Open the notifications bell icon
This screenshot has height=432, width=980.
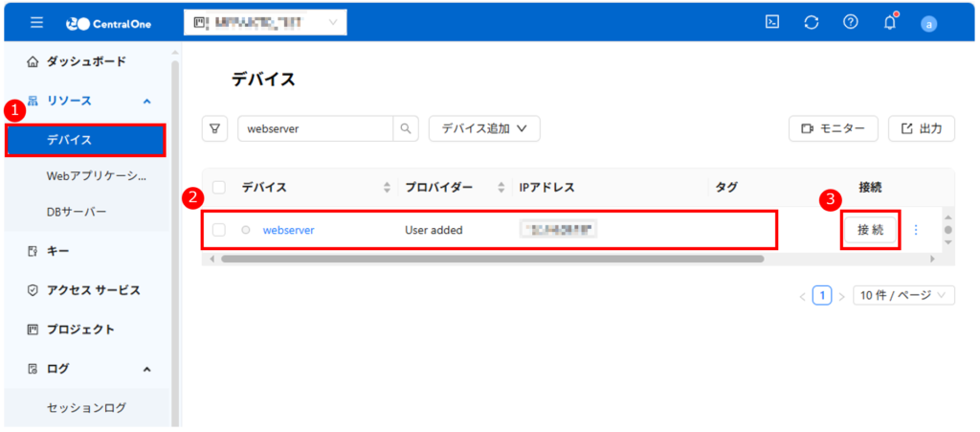[889, 23]
